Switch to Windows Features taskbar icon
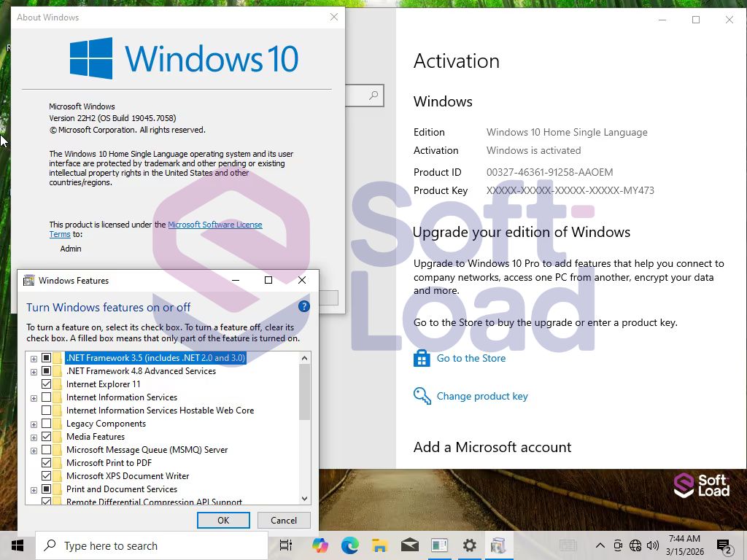Viewport: 747px width, 560px height. 498,545
